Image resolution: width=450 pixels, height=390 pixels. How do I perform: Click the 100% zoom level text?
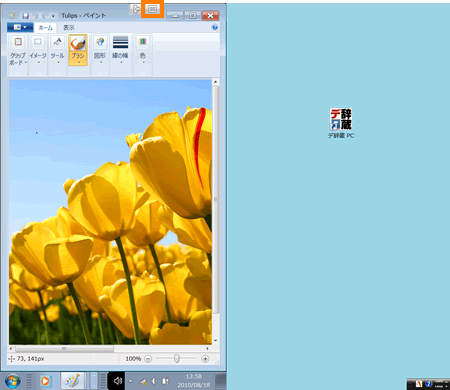tap(133, 359)
